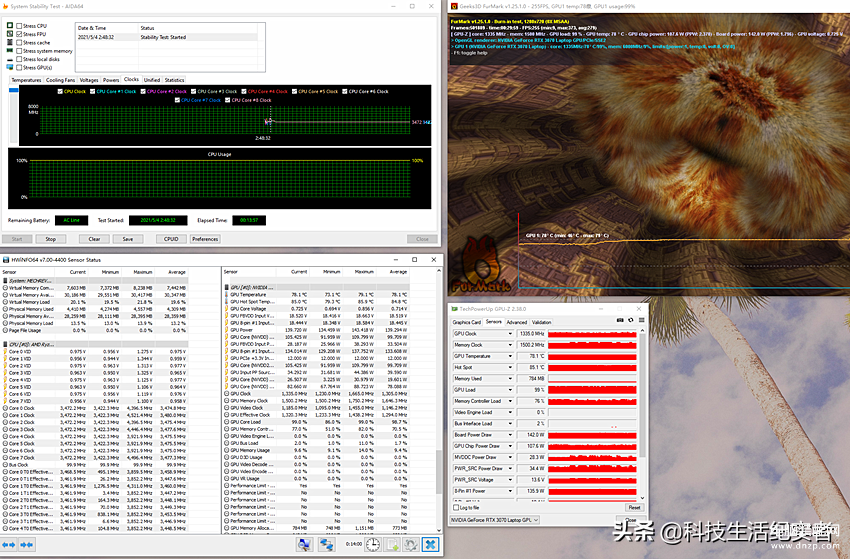Open GPU-Z Graphics Card tab

pyautogui.click(x=467, y=322)
